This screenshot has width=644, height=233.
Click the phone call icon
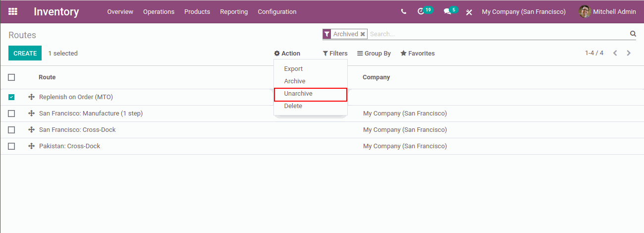(404, 11)
